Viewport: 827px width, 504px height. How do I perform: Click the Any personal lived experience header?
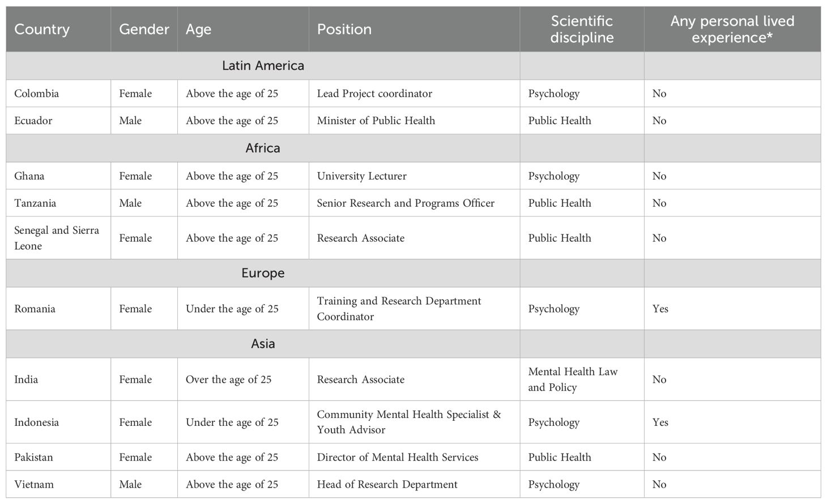click(732, 29)
